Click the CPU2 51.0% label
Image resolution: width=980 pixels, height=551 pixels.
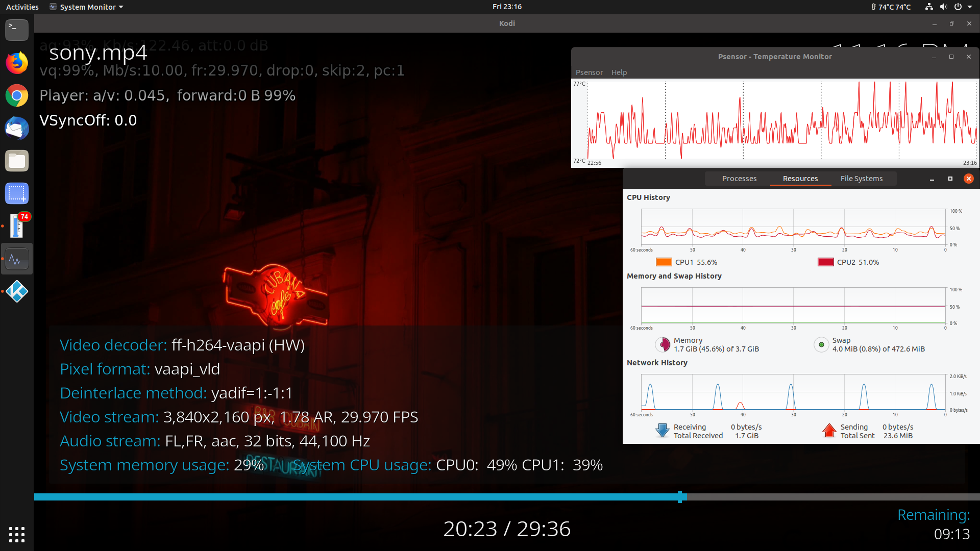[858, 262]
